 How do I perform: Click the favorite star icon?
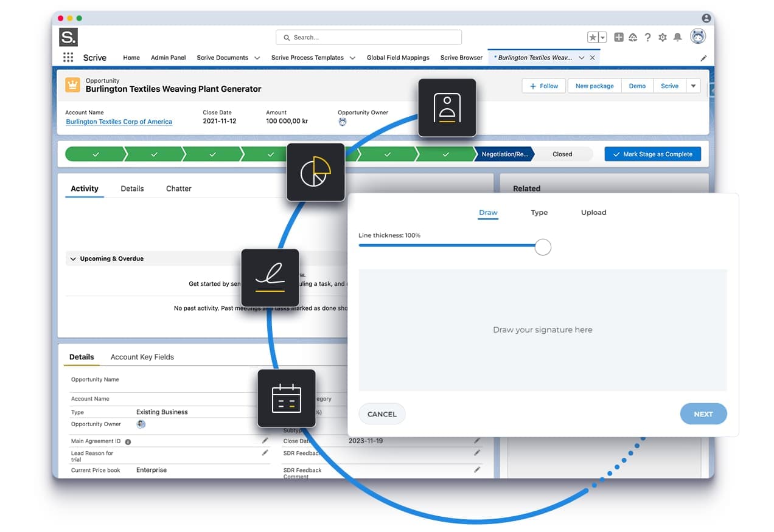pyautogui.click(x=593, y=37)
